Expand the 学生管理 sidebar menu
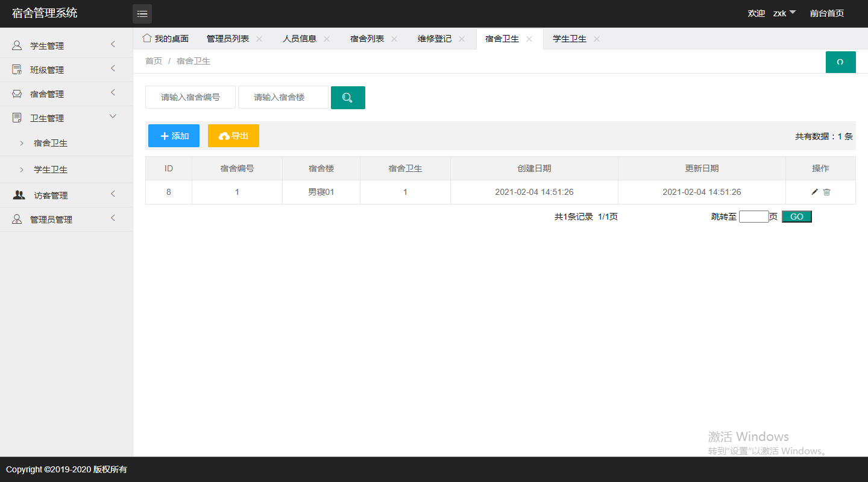The width and height of the screenshot is (868, 482). tap(66, 46)
